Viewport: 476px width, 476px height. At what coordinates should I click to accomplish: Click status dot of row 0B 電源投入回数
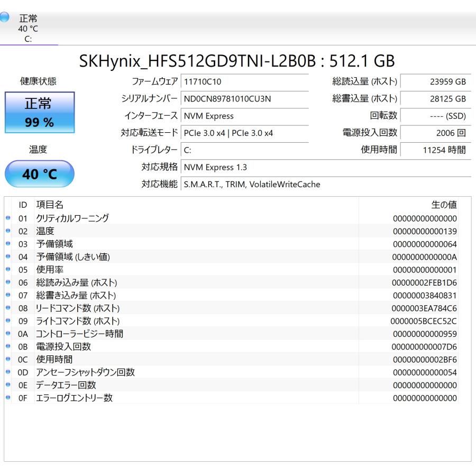pyautogui.click(x=8, y=346)
